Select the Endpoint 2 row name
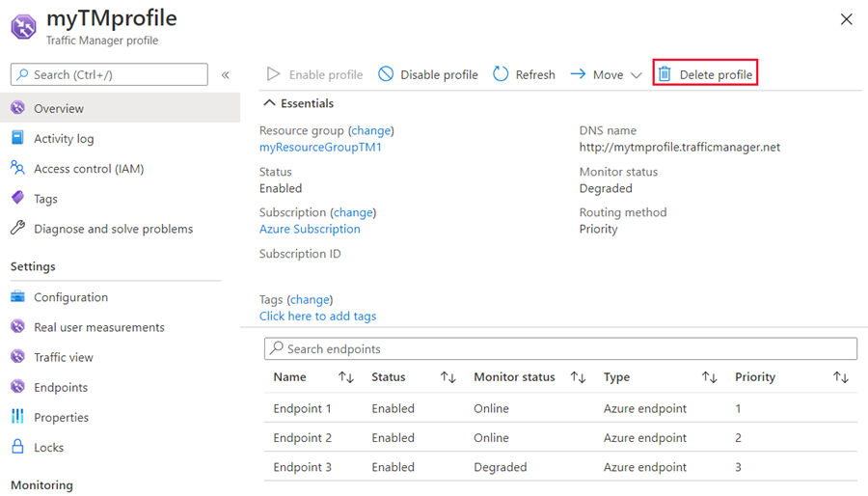 pos(302,438)
